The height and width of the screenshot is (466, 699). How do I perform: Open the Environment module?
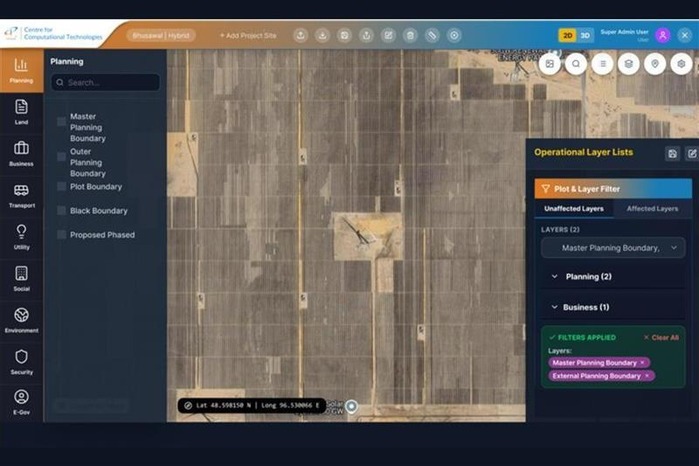coord(21,320)
